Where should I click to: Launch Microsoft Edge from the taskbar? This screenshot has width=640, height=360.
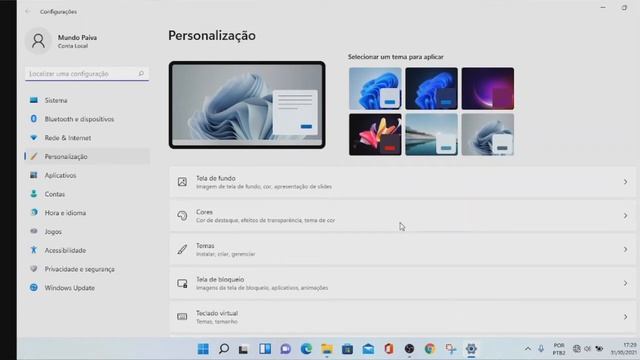(306, 349)
